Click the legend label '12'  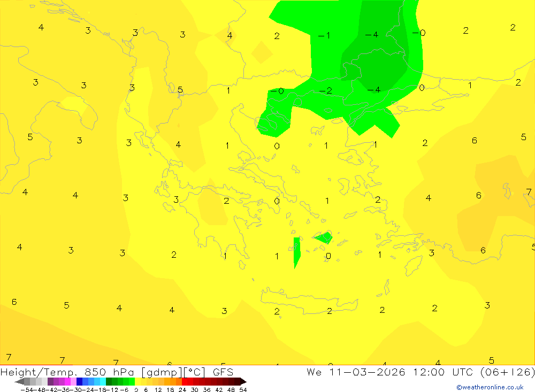(x=158, y=390)
